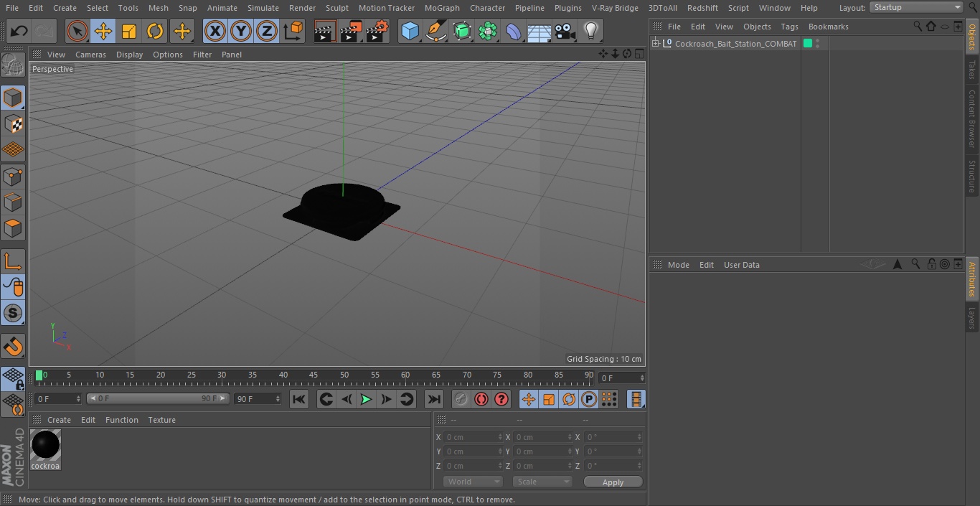The height and width of the screenshot is (506, 980).
Task: Open the World coordinate dropdown
Action: pos(473,482)
